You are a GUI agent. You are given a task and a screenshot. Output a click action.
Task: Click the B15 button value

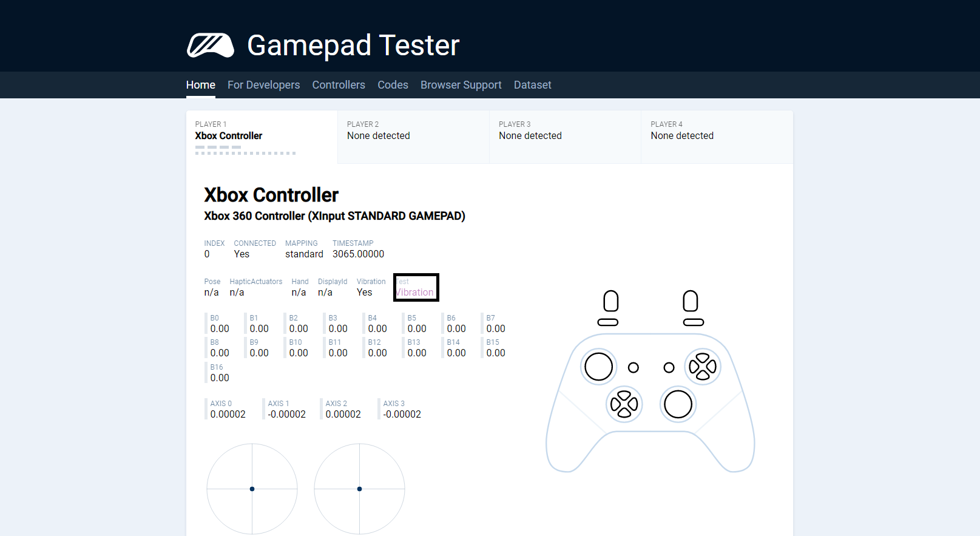496,353
